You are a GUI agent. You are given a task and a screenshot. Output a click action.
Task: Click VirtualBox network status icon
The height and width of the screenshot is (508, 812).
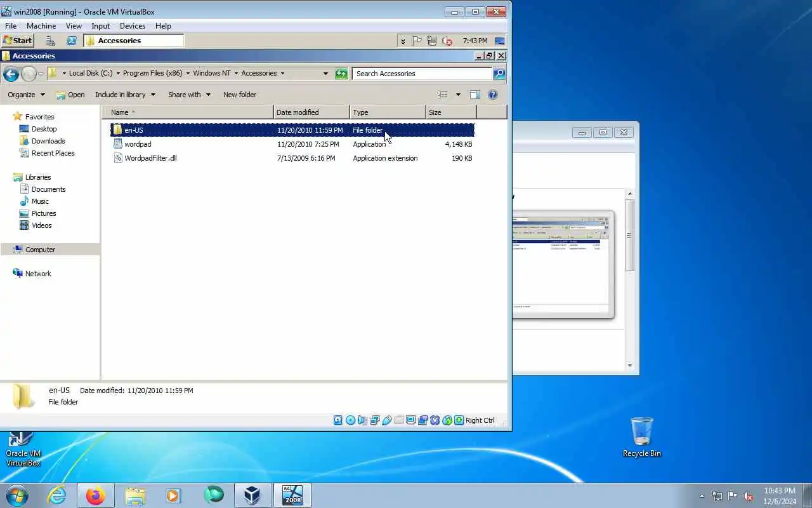[x=375, y=420]
